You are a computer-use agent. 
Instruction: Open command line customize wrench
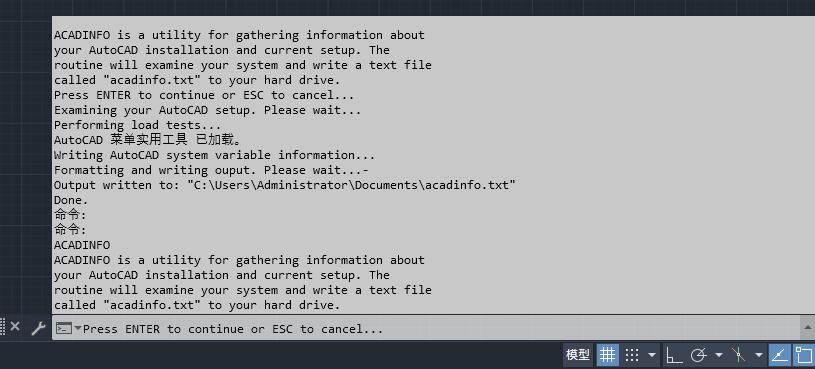tap(38, 328)
